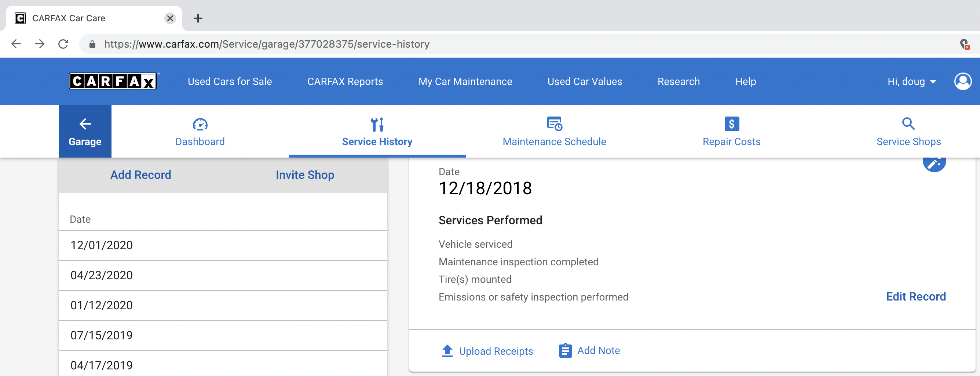Expand the Hi, doug account dropdown
This screenshot has height=376, width=980.
pos(911,81)
